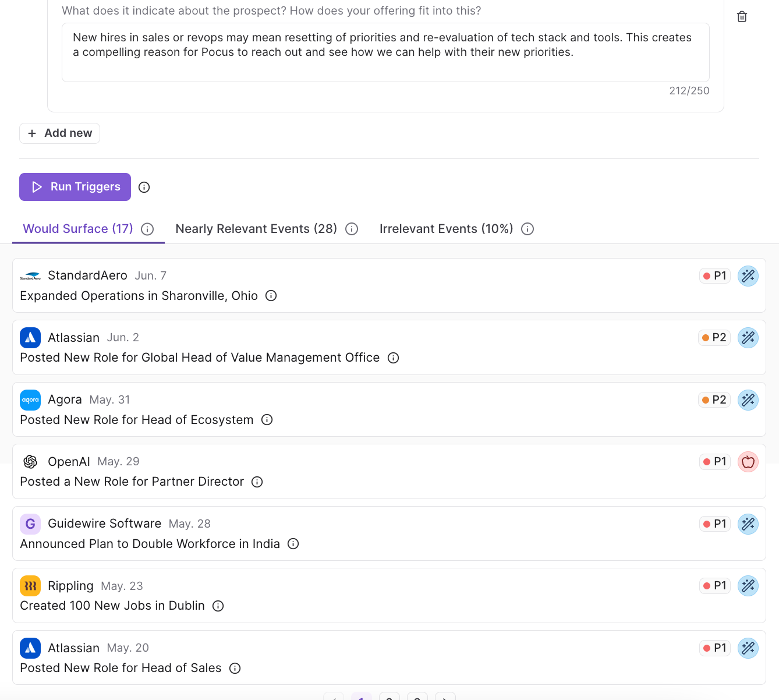779x700 pixels.
Task: Click the OpenAI company logo
Action: [x=30, y=462]
